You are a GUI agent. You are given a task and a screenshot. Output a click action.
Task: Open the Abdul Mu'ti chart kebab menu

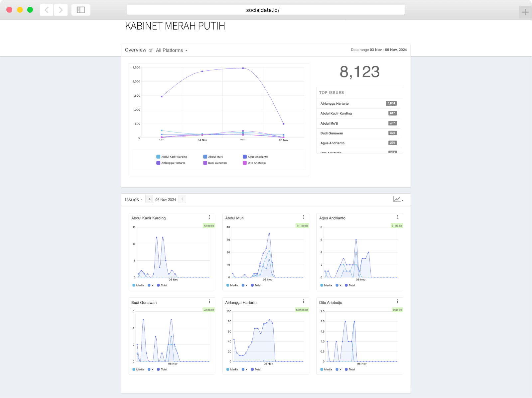[x=304, y=217]
